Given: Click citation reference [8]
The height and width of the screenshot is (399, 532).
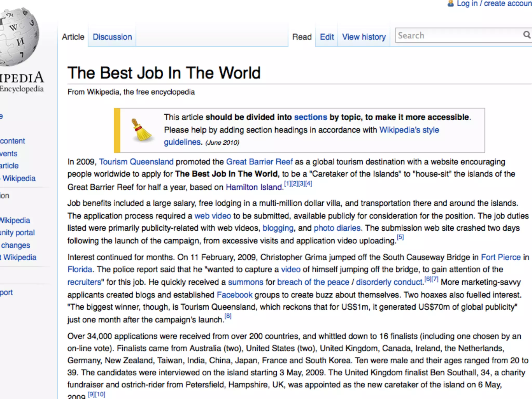Looking at the screenshot, I should click(228, 316).
